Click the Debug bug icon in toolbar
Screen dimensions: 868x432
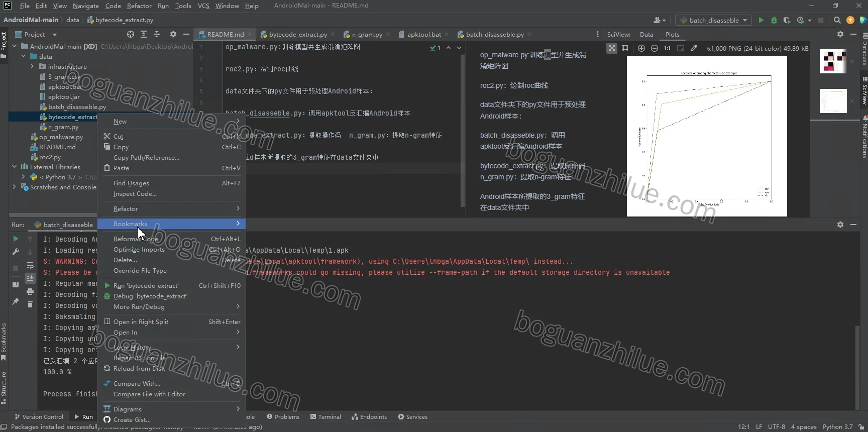(x=774, y=20)
